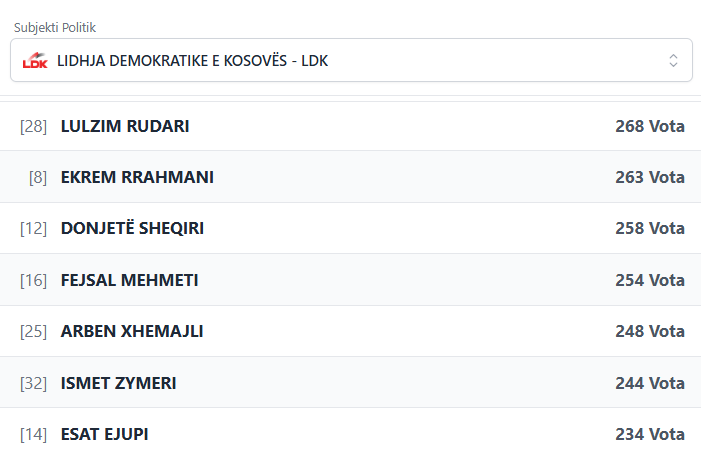The height and width of the screenshot is (458, 701).
Task: Open the Lidhja Demokratike e Kosovës dropdown
Action: [x=350, y=60]
